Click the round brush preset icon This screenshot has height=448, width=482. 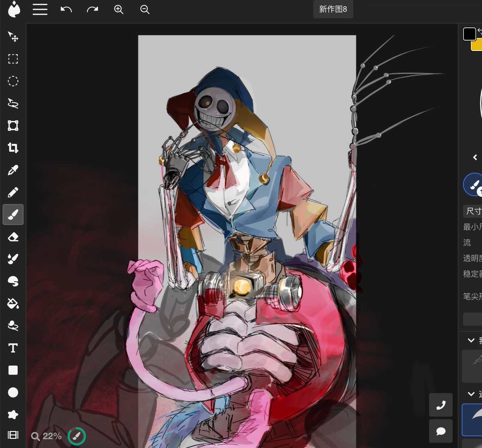point(473,184)
